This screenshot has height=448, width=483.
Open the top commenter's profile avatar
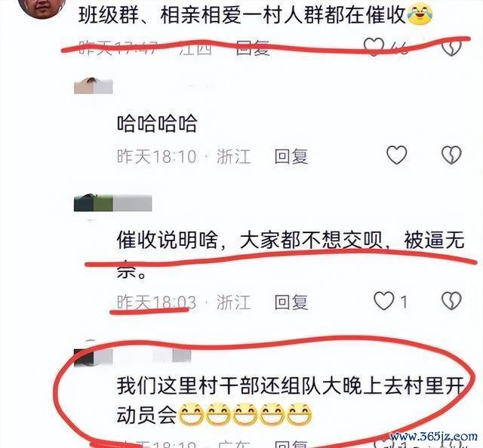42,8
